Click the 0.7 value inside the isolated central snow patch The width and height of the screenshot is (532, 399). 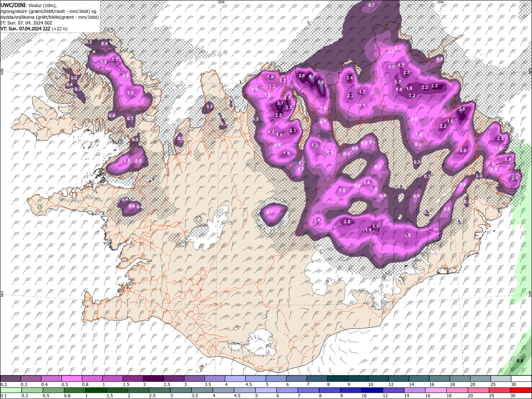point(270,212)
